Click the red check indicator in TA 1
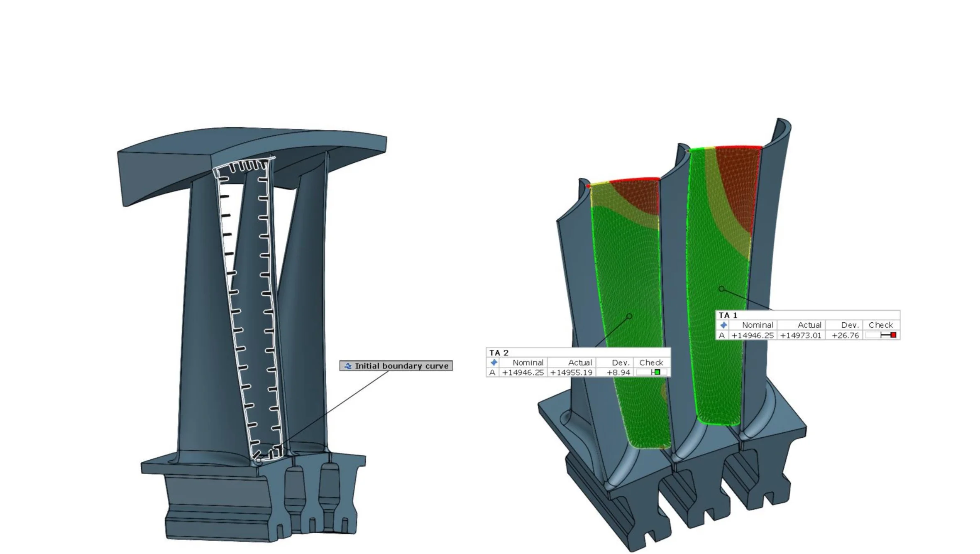 pyautogui.click(x=893, y=335)
